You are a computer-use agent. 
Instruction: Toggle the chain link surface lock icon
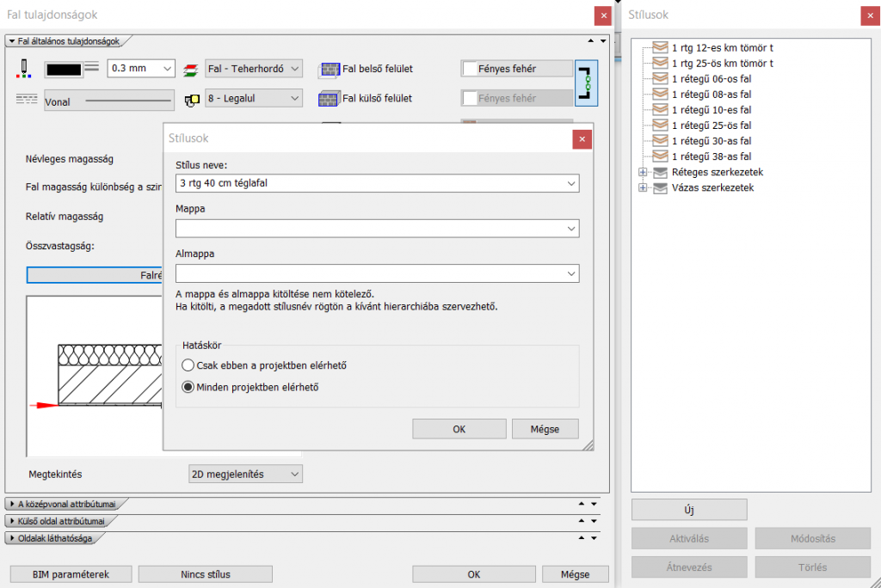[587, 83]
